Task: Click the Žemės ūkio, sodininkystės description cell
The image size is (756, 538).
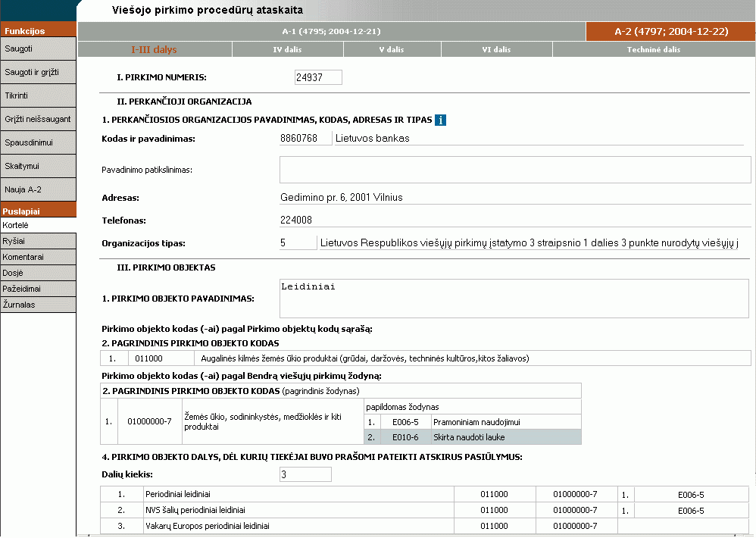Action: pyautogui.click(x=273, y=422)
